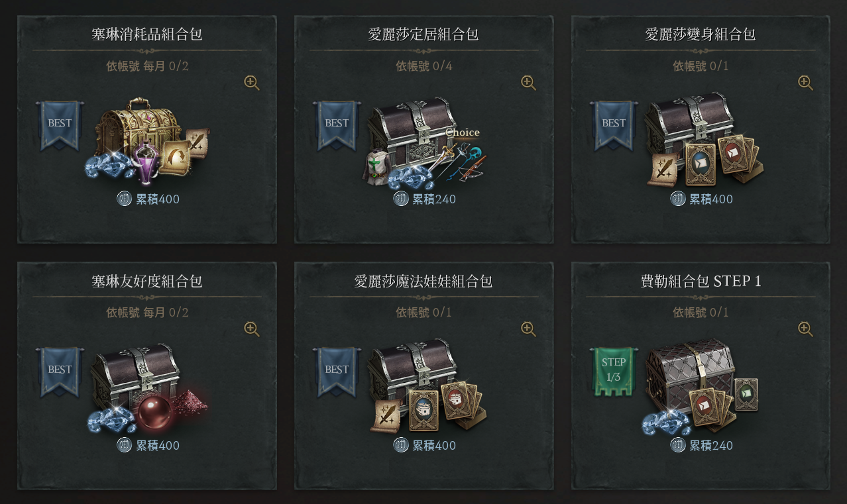Click 累積400 price of 塞琳消耗品組合包
This screenshot has width=847, height=504.
coord(148,199)
